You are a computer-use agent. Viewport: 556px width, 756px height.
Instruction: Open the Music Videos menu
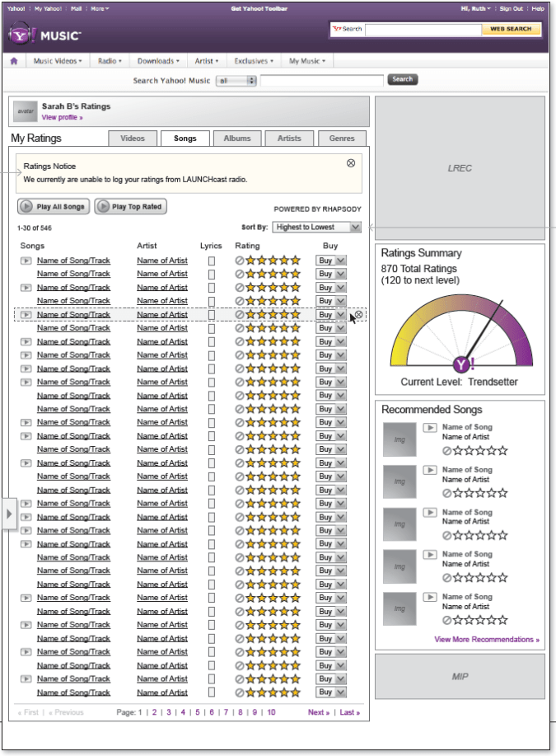pos(57,61)
